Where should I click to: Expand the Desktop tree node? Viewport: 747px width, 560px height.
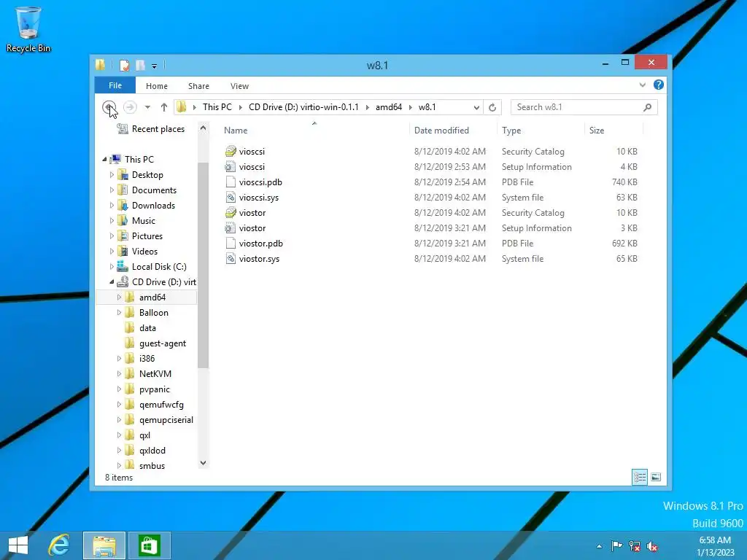pyautogui.click(x=112, y=175)
